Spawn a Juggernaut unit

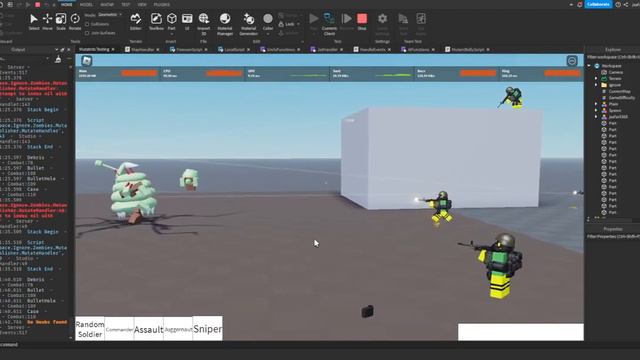(x=178, y=329)
